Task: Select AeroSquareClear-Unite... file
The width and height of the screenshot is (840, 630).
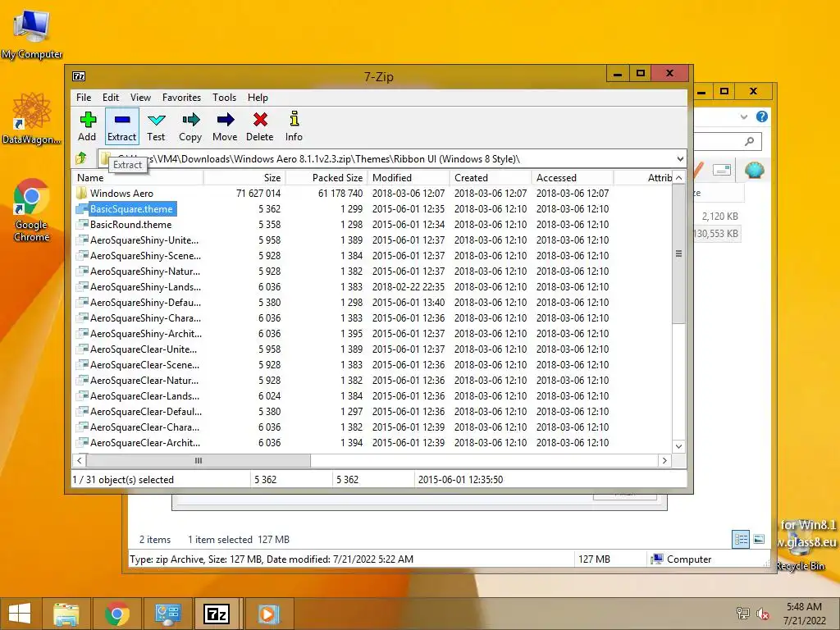Action: coord(143,349)
